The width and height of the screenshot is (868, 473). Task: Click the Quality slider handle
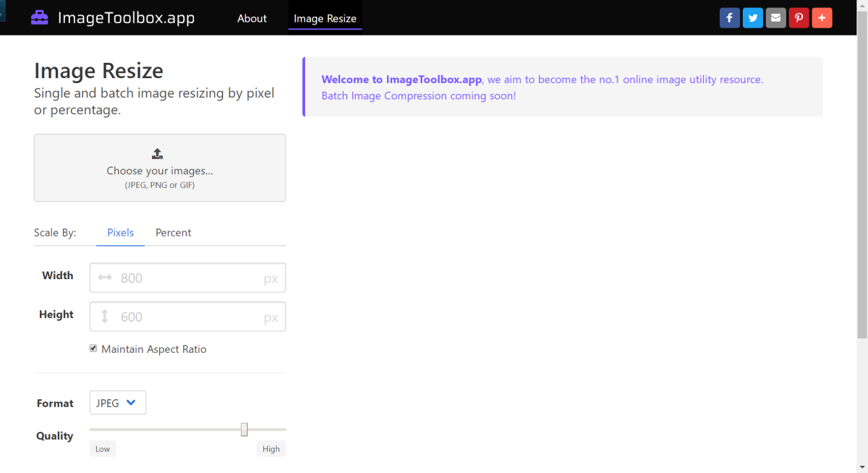(244, 430)
